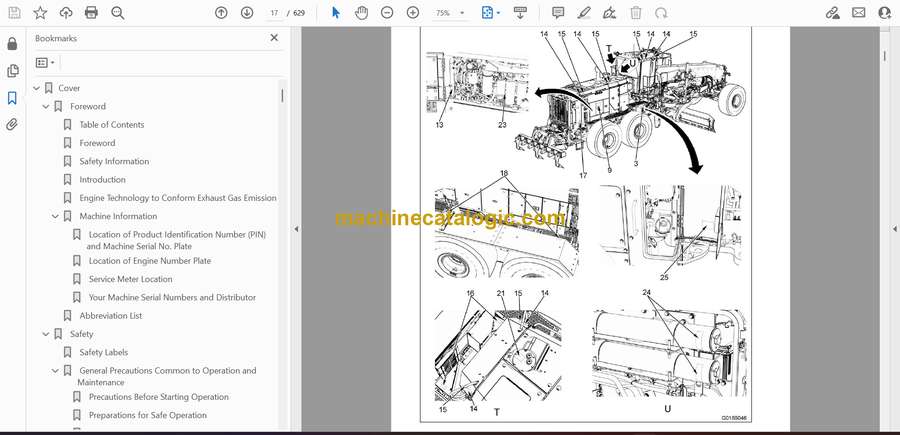Bookmark this file with the star icon
This screenshot has height=435, width=900.
[40, 13]
